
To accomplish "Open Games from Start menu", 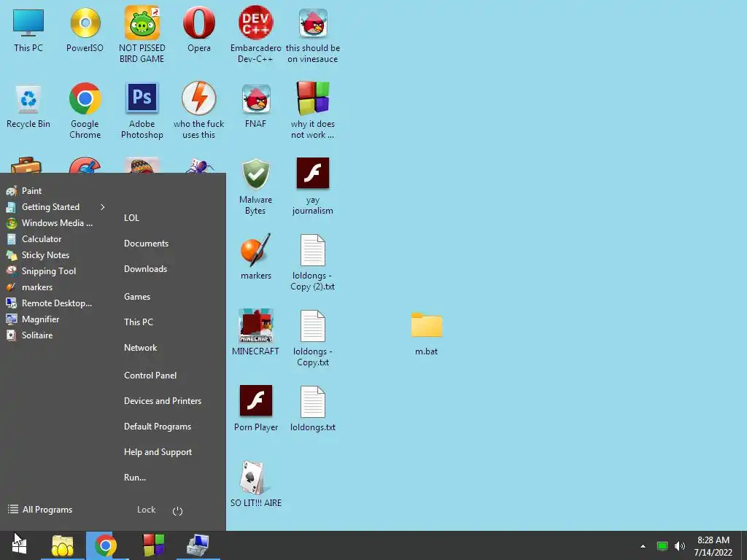I will point(137,297).
